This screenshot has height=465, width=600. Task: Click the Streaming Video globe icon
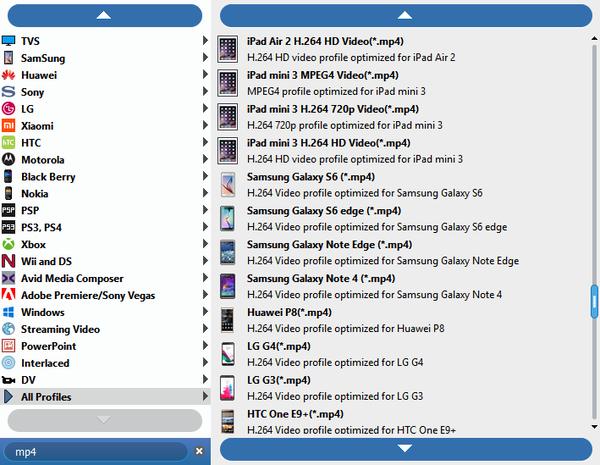click(8, 329)
